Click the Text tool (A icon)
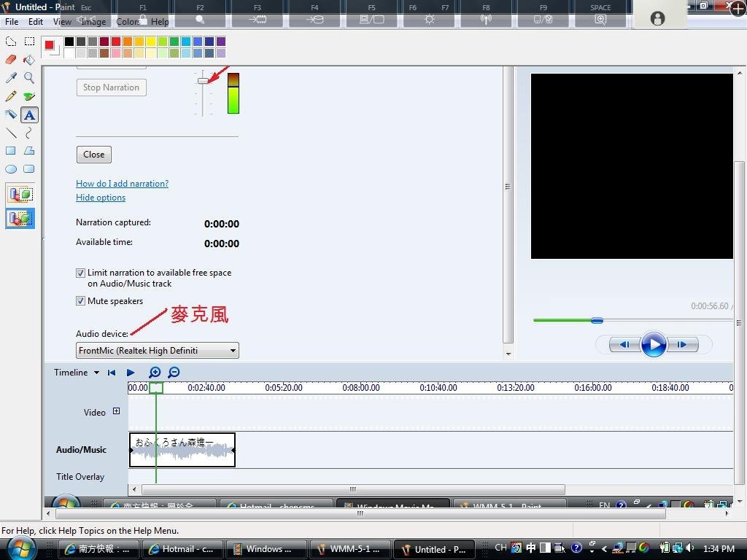747x560 pixels. pos(29,114)
